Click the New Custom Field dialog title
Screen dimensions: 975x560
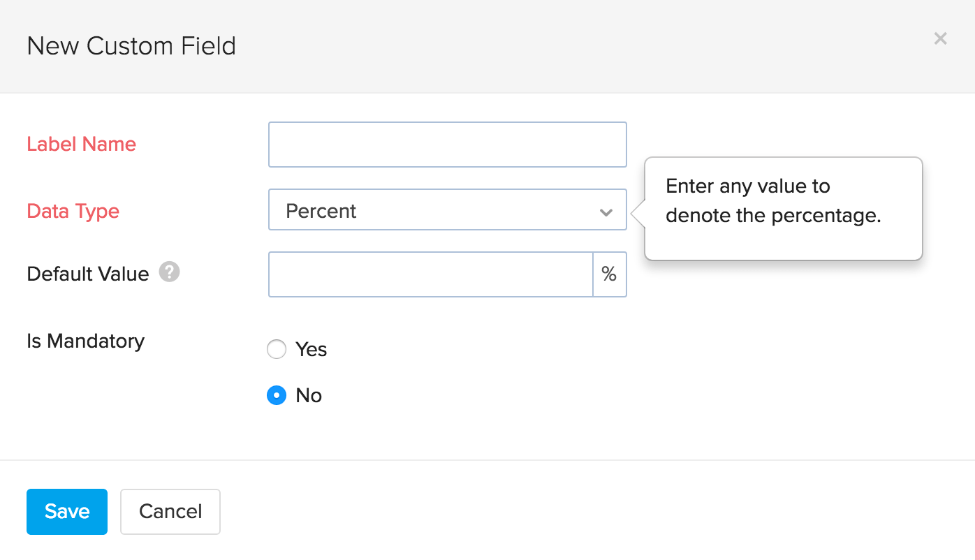coord(131,46)
